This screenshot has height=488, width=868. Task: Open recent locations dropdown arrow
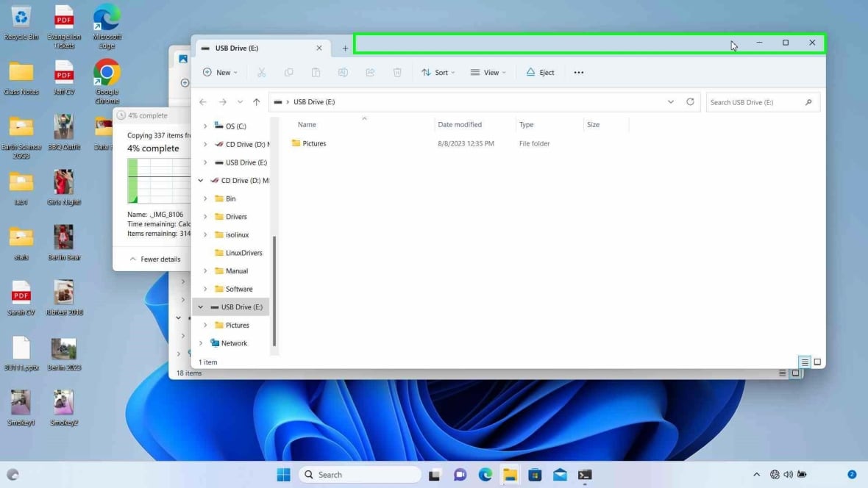[240, 102]
